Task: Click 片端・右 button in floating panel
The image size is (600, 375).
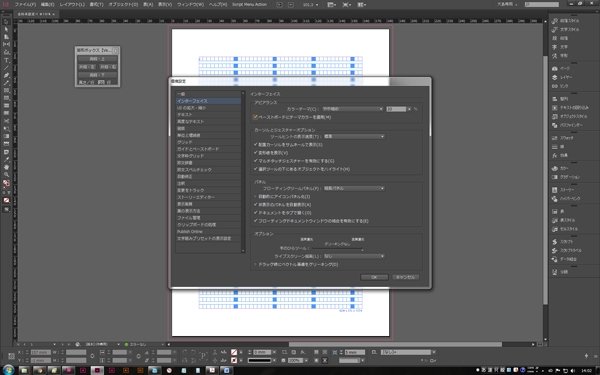Action: [x=108, y=67]
